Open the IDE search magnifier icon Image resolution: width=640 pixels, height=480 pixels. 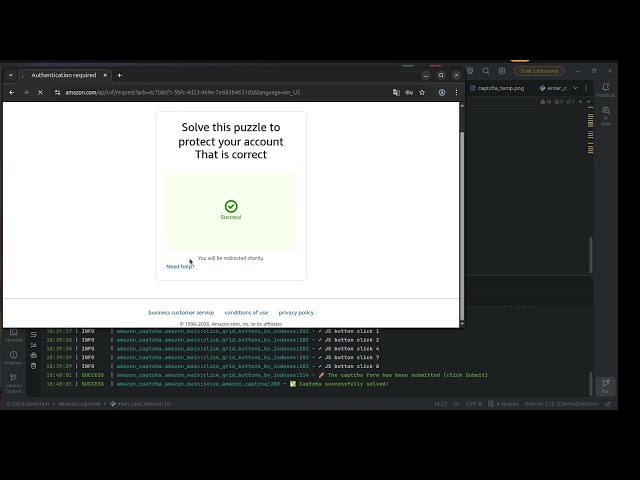tap(486, 71)
